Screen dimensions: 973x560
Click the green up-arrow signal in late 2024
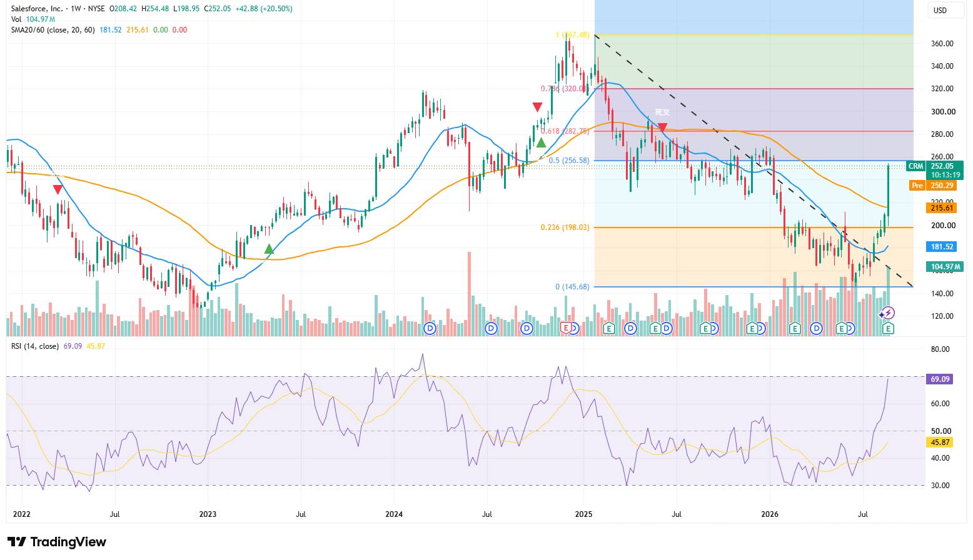pos(541,143)
